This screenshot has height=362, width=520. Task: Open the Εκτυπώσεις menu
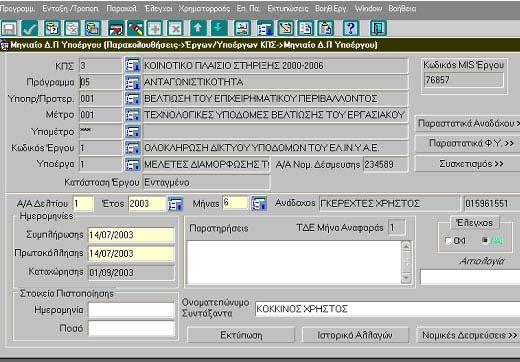(288, 9)
